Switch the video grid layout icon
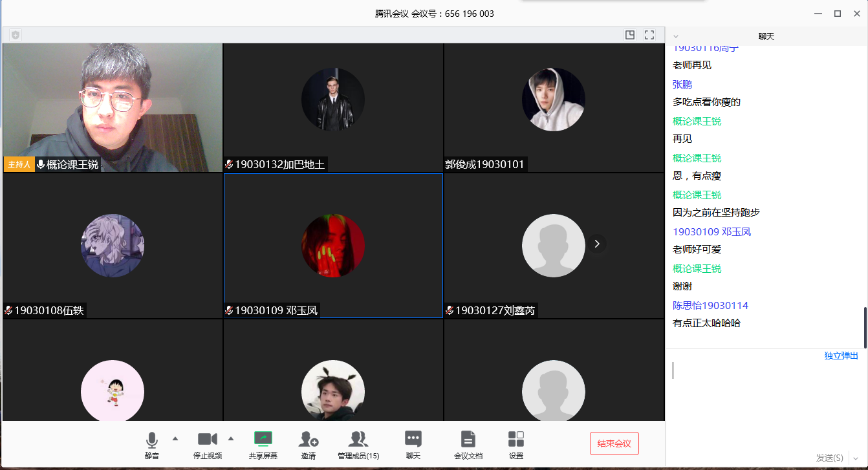This screenshot has width=868, height=470. [630, 35]
